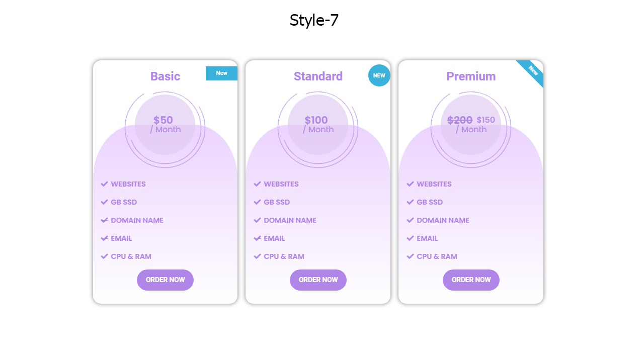Click the checkmark beside Standard DOMAIN NAME
Image resolution: width=644 pixels, height=362 pixels.
tap(258, 220)
